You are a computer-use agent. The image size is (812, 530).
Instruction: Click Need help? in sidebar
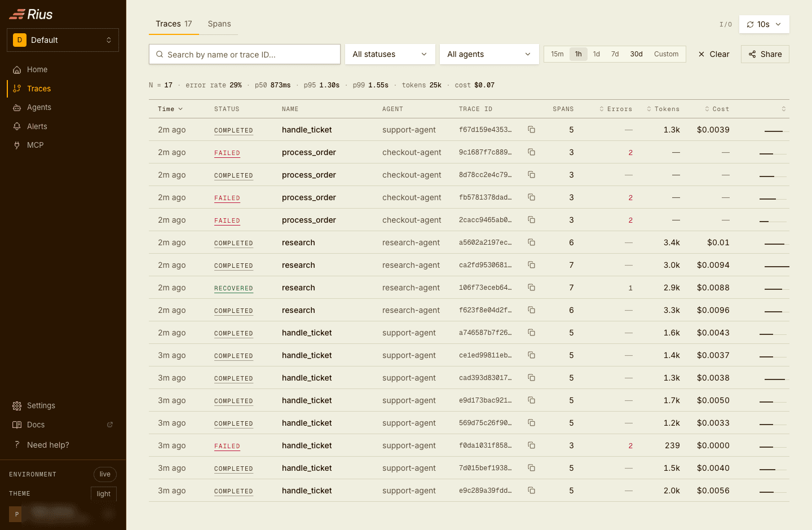[63, 445]
